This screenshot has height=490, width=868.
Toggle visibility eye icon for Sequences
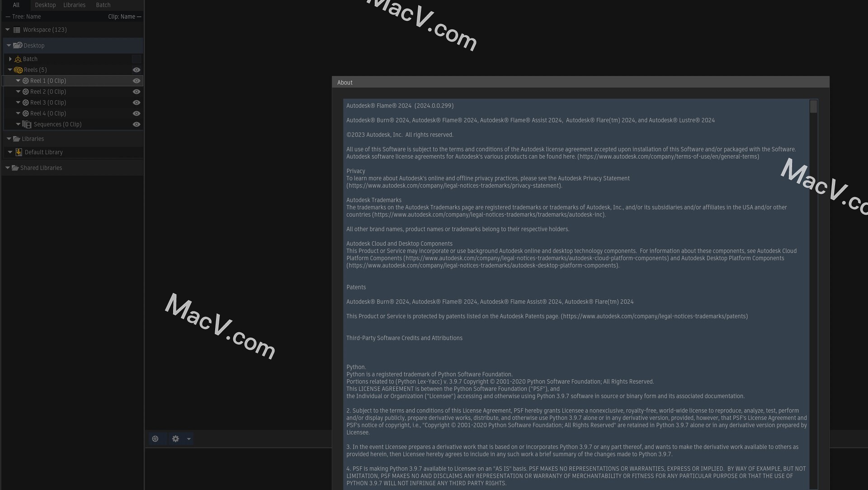(x=137, y=124)
